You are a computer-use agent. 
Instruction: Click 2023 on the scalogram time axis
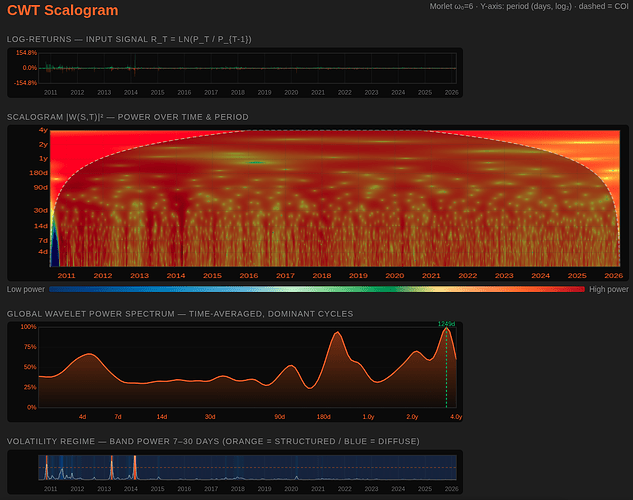tap(504, 276)
